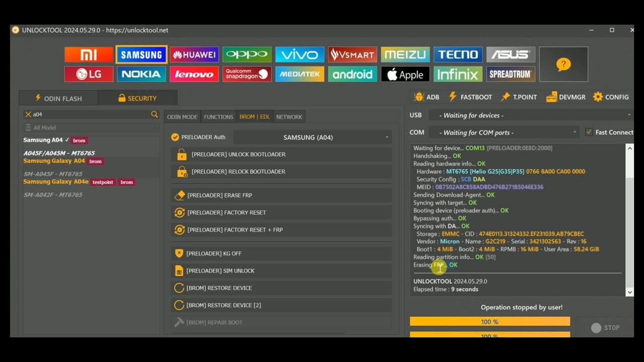Screen dimensions: 644x362
Task: Pick the Nokia brand icon
Action: click(141, 74)
